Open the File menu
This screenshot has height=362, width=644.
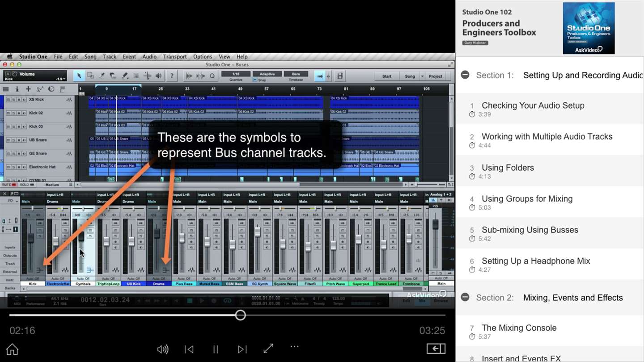point(58,57)
